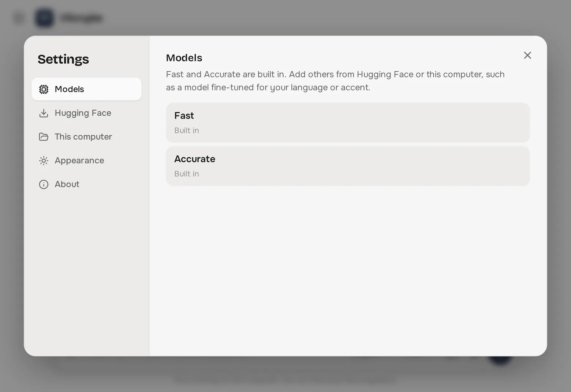Viewport: 571px width, 392px height.
Task: Click the download icon beside Hugging Face
Action: (x=44, y=113)
